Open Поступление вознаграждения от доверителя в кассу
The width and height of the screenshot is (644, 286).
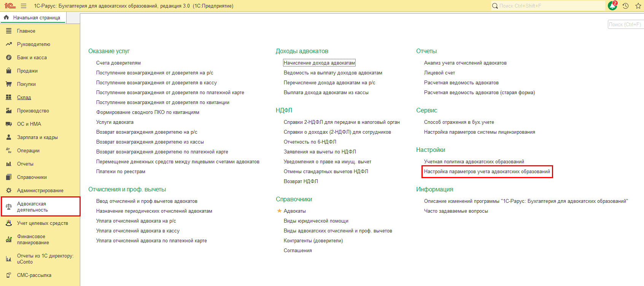(156, 82)
